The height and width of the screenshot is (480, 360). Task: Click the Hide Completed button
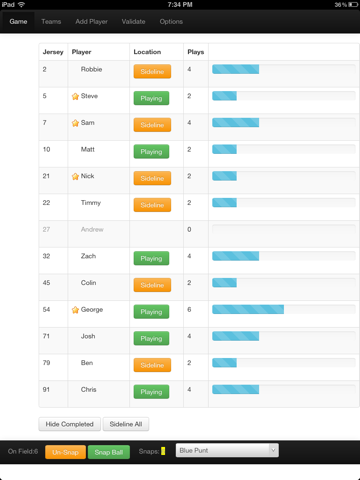tap(69, 424)
